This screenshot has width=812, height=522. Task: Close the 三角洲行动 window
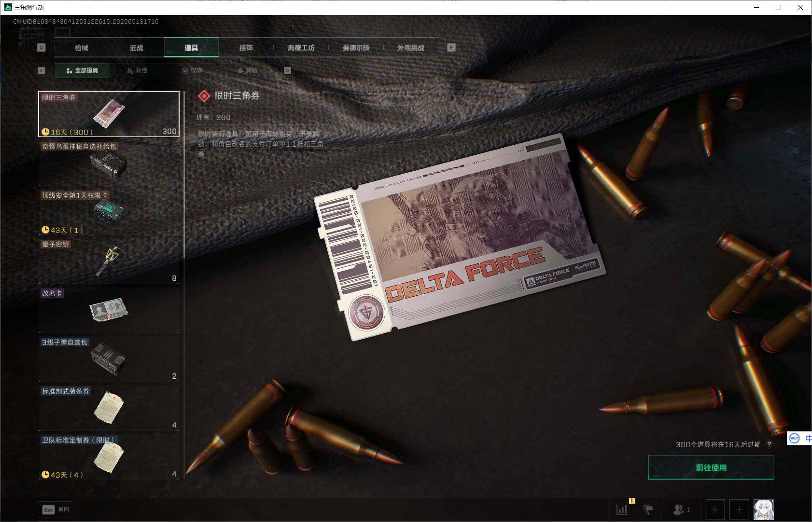800,7
